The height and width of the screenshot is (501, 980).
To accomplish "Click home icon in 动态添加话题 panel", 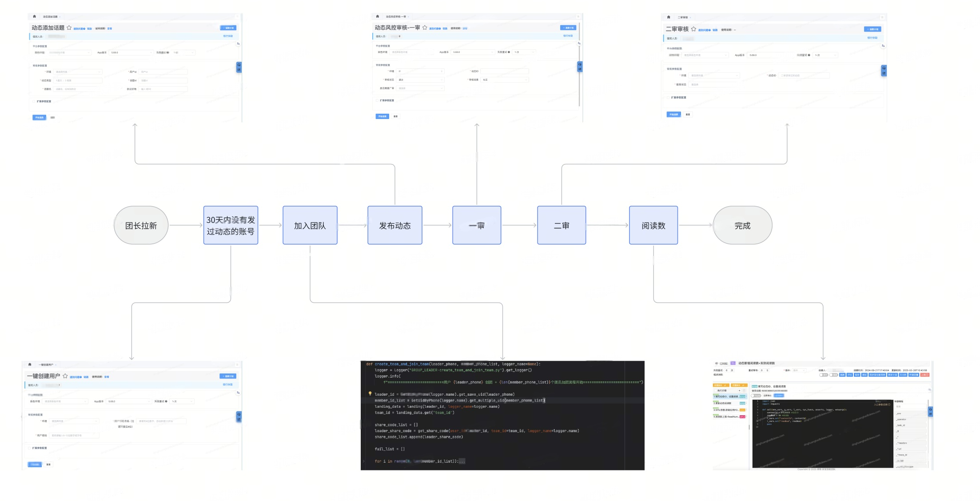I will [x=34, y=16].
